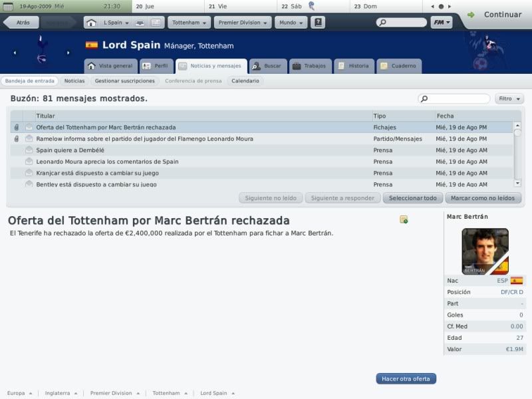Go to next person with right arrow
532x399 pixels.
click(x=68, y=53)
